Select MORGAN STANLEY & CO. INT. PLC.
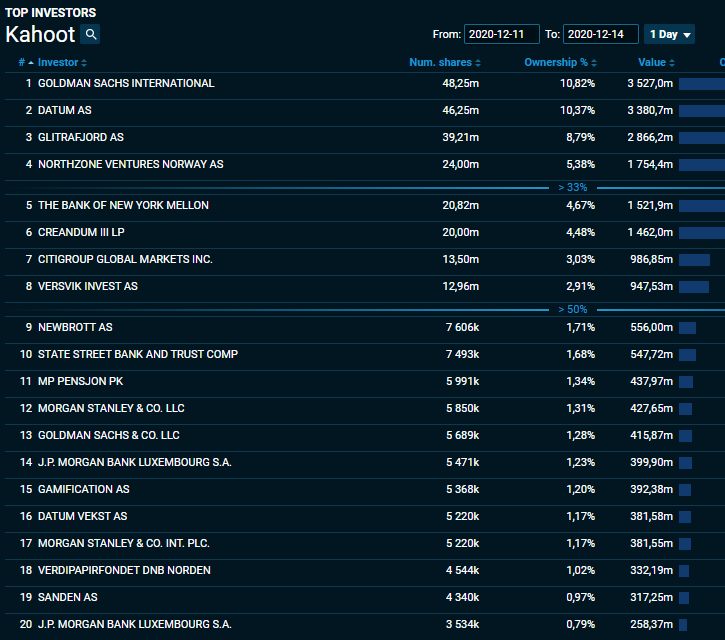 tap(124, 543)
